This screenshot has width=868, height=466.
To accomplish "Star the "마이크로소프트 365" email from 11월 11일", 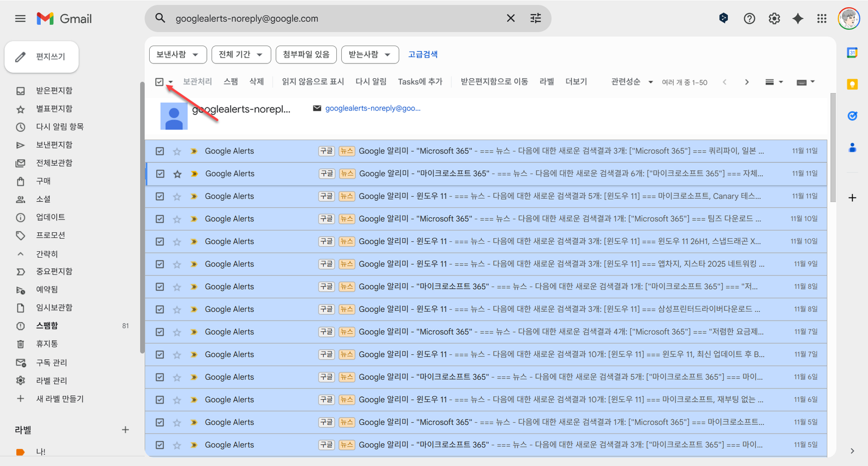I will pos(177,174).
